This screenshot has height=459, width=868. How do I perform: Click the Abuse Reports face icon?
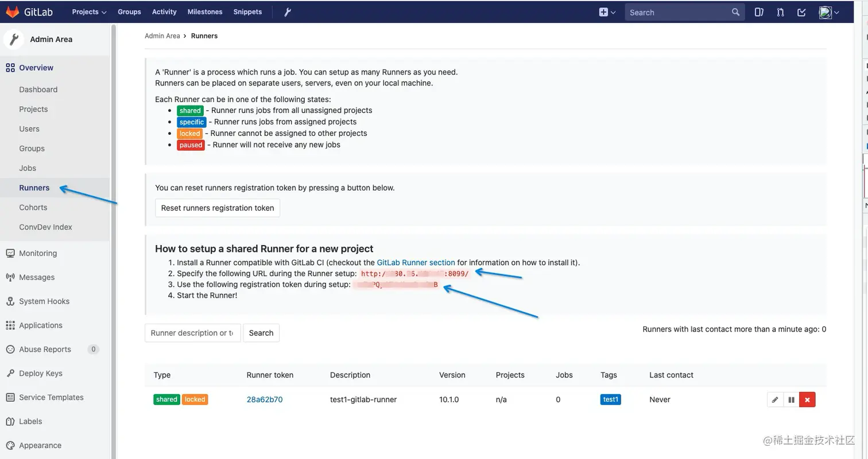click(x=10, y=349)
